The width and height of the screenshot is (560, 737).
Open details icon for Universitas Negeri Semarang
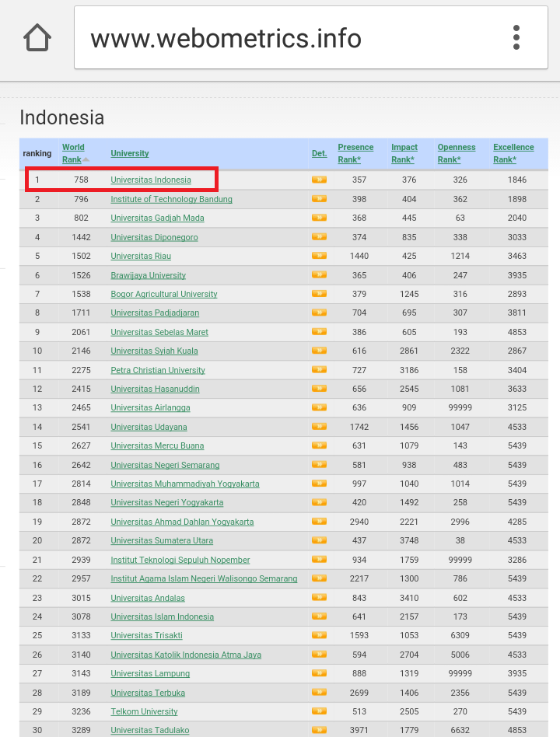[x=319, y=465]
